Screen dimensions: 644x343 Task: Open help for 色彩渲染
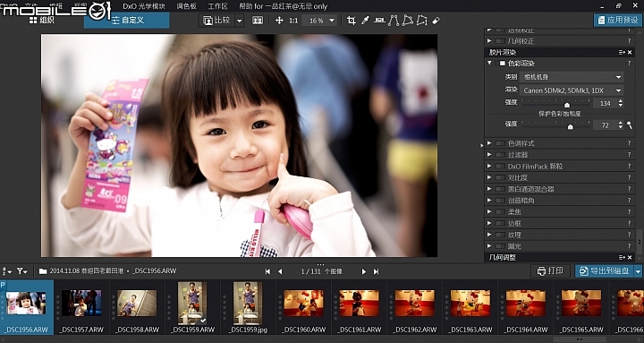pyautogui.click(x=629, y=64)
